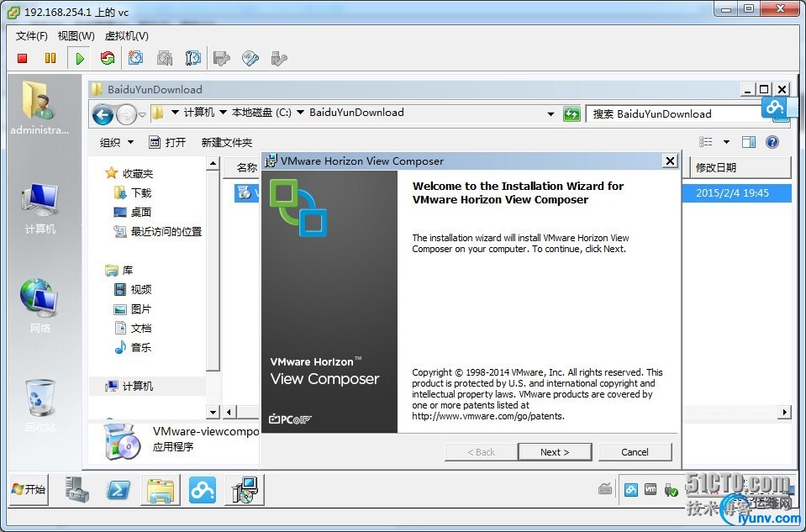806x532 pixels.
Task: Click the 搜索 BaiduYunDownload search field
Action: tap(673, 113)
